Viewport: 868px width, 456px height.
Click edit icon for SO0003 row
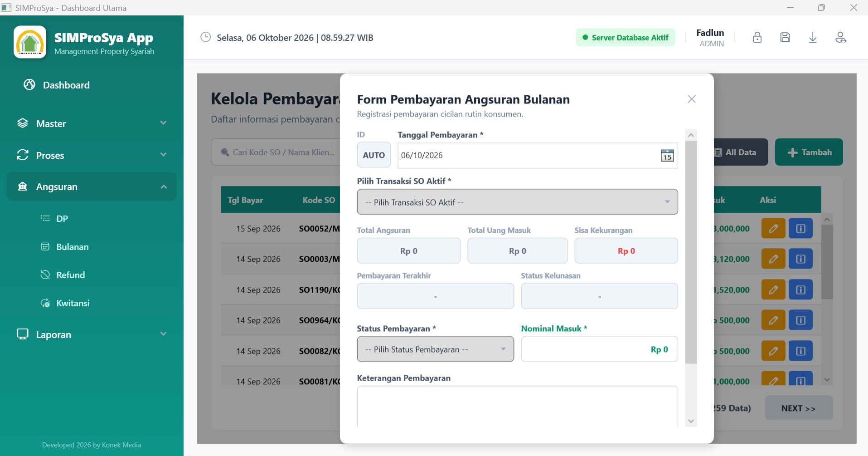pyautogui.click(x=773, y=259)
